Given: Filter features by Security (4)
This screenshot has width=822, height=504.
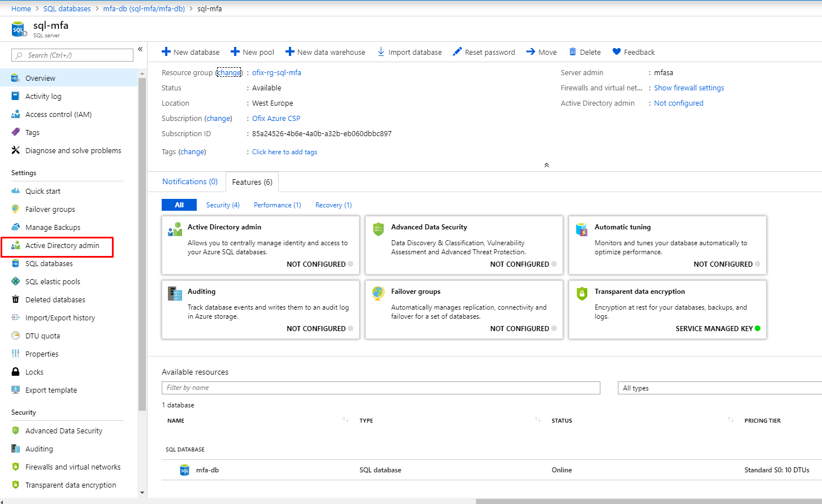Looking at the screenshot, I should 223,205.
